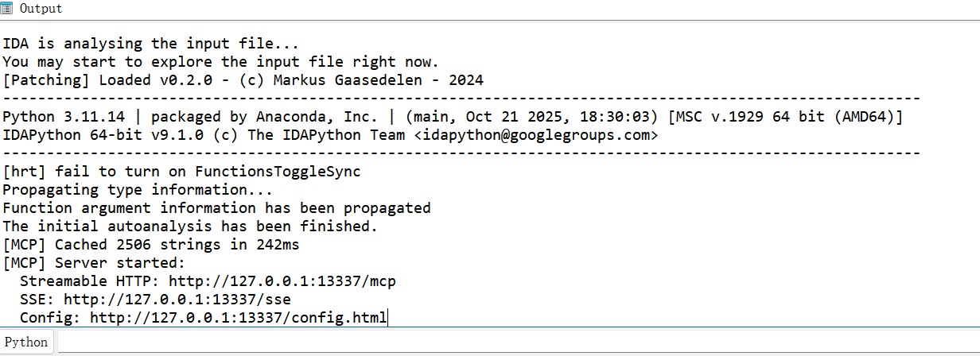This screenshot has width=980, height=356.
Task: Select the Output panel title
Action: pyautogui.click(x=41, y=9)
